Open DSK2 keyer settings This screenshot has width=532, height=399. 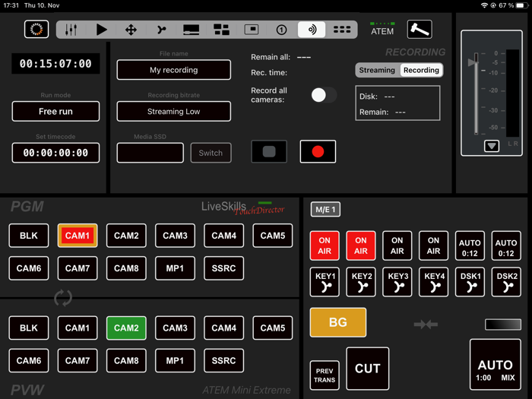tap(506, 282)
